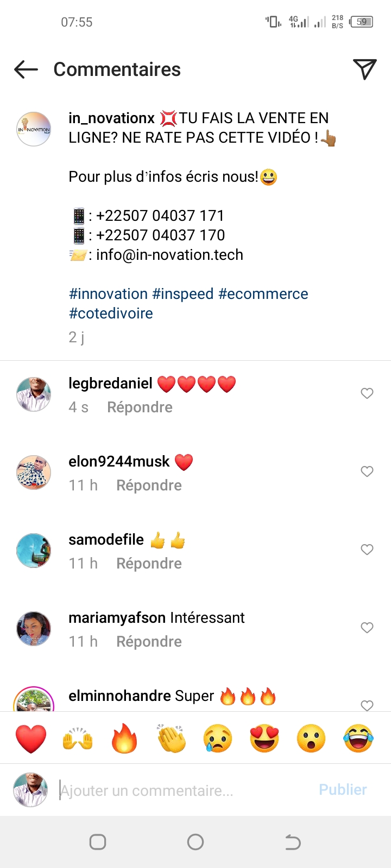This screenshot has width=391, height=868.
Task: Like elon9244musk's comment
Action: pos(367,471)
